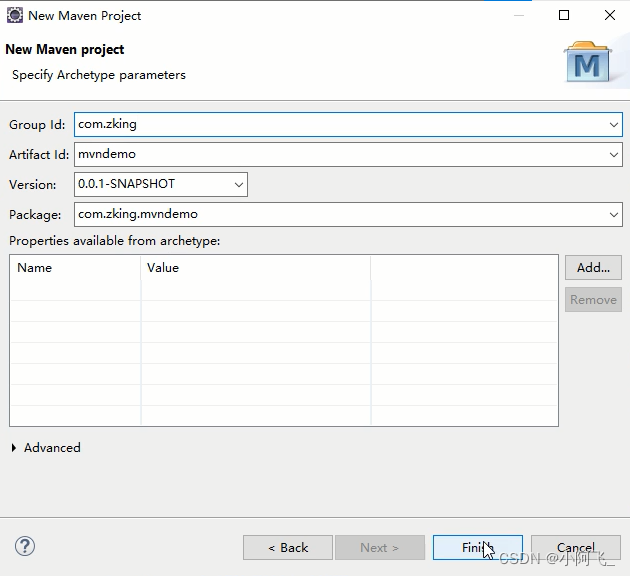Maximize the New Maven Project window
This screenshot has height=576, width=630.
[564, 15]
